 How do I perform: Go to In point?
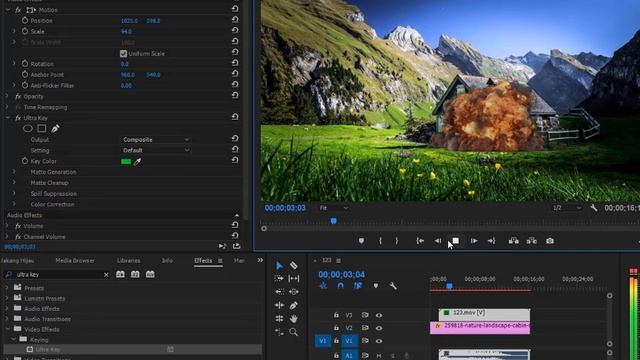coord(420,241)
